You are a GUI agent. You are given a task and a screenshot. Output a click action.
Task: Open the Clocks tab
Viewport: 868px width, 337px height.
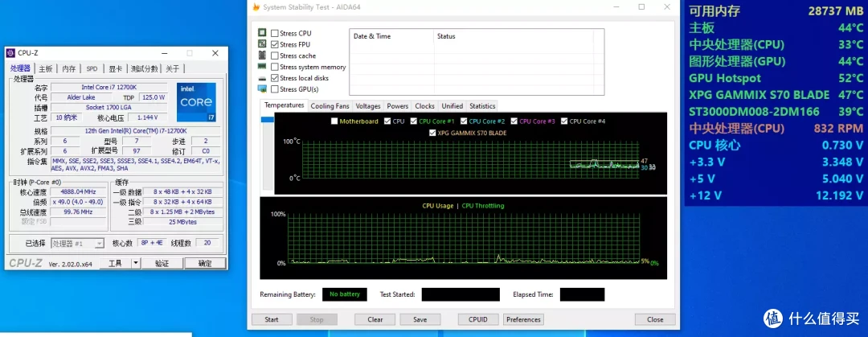424,106
